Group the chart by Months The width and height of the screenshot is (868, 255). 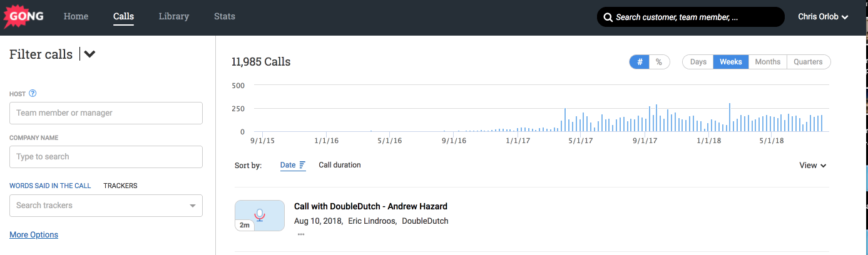coord(768,62)
